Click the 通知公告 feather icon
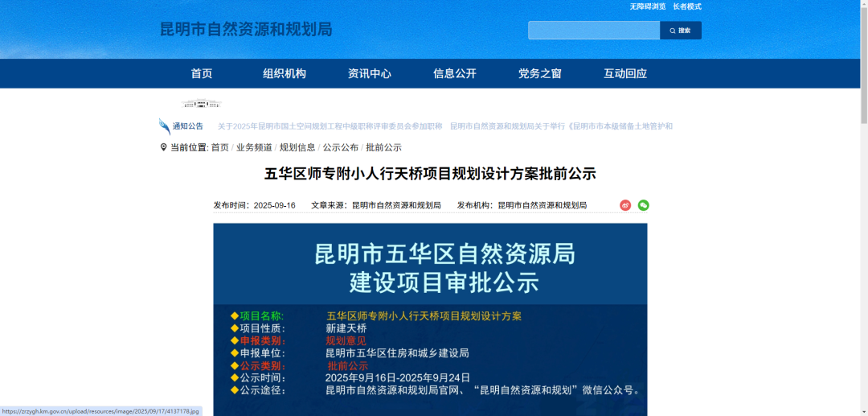 [165, 126]
